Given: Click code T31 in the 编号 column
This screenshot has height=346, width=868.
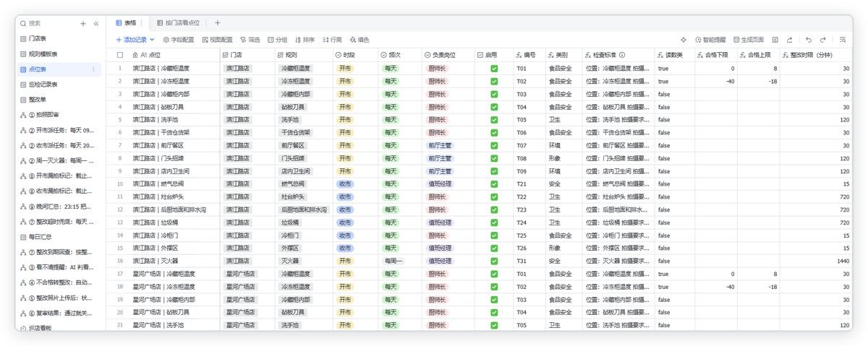Looking at the screenshot, I should click(x=521, y=261).
